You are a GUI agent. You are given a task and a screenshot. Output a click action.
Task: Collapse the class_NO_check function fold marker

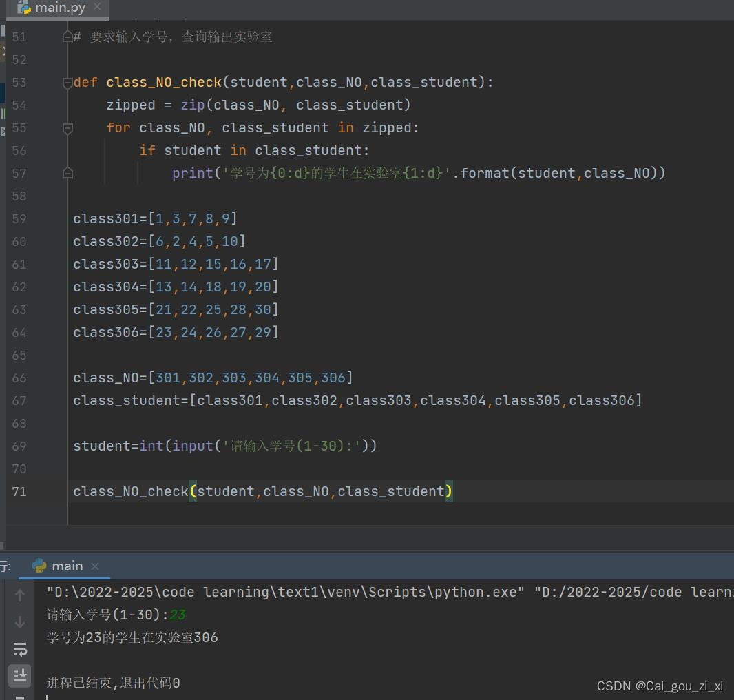67,83
